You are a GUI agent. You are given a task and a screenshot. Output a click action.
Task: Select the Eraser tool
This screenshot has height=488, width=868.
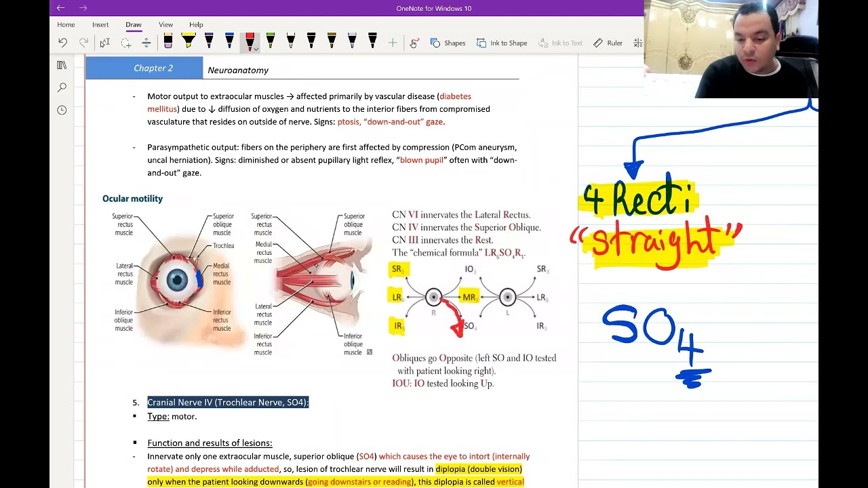tap(168, 41)
